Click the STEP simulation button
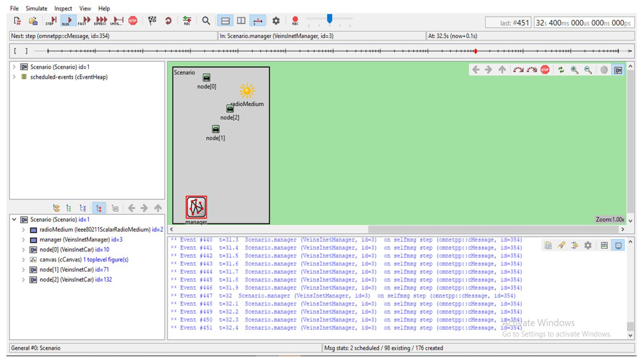Screen dimensions: 644x362 point(51,21)
